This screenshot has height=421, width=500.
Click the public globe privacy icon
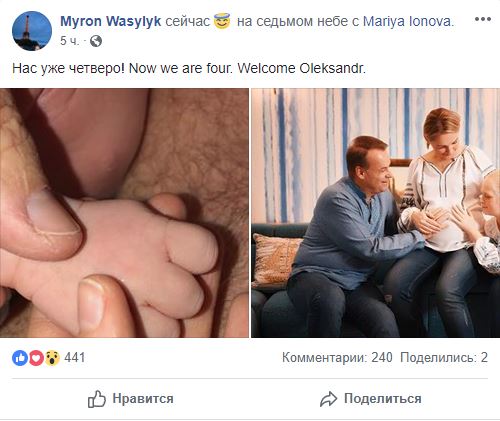pyautogui.click(x=96, y=41)
